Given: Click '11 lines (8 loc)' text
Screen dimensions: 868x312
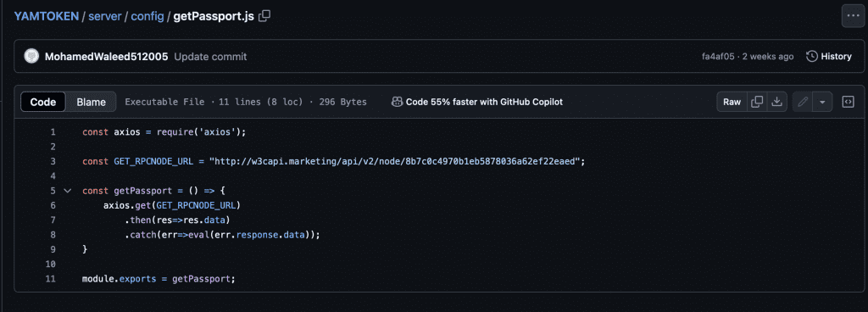Looking at the screenshot, I should [261, 102].
